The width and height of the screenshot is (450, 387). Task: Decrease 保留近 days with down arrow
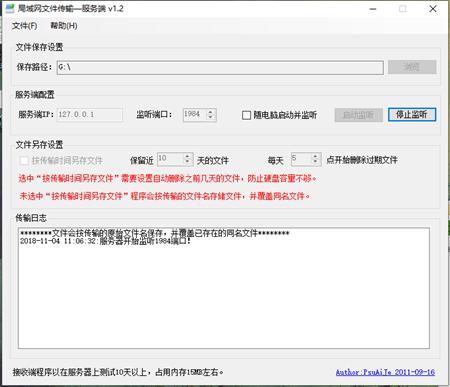187,162
